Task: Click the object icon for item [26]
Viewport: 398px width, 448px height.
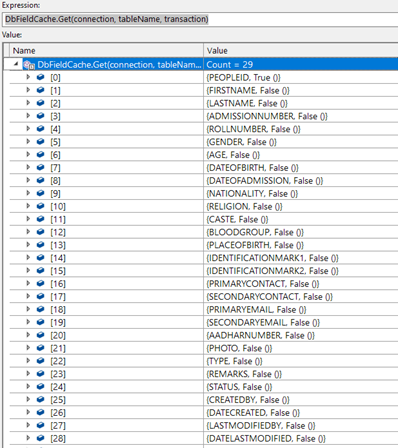Action: [40, 412]
